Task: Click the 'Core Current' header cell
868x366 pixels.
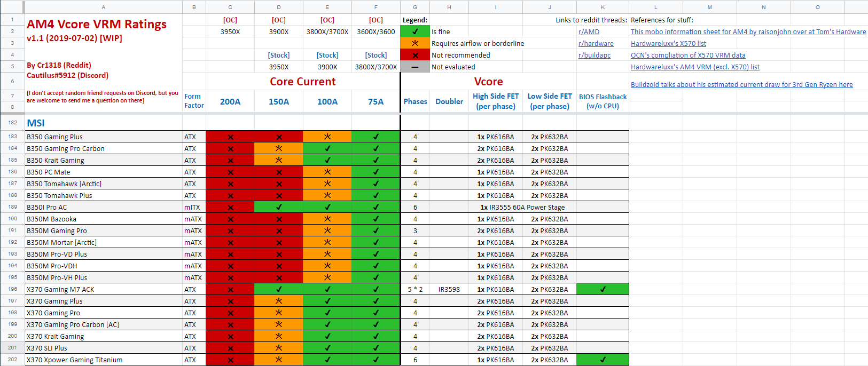Action: tap(303, 82)
